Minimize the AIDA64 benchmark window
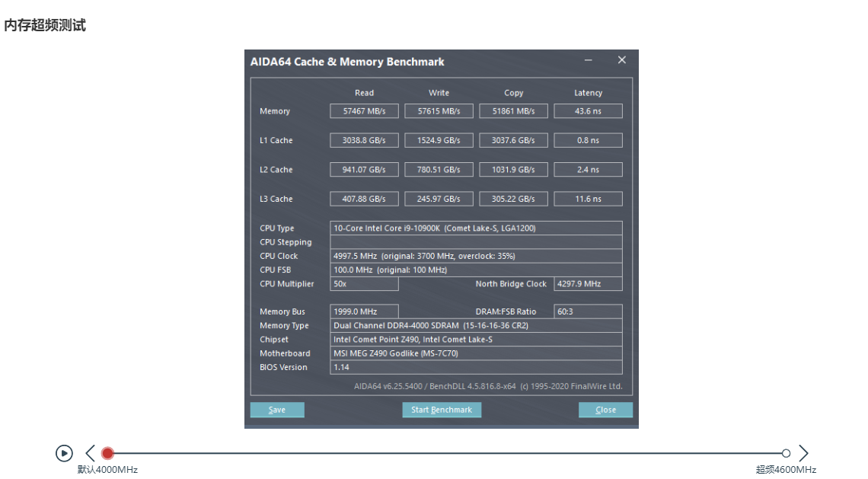The width and height of the screenshot is (868, 479). tap(589, 60)
